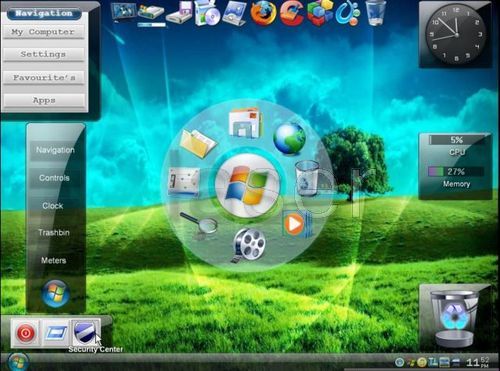Open the picture frame icon in top dock
The height and width of the screenshot is (371, 500).
[x=234, y=13]
